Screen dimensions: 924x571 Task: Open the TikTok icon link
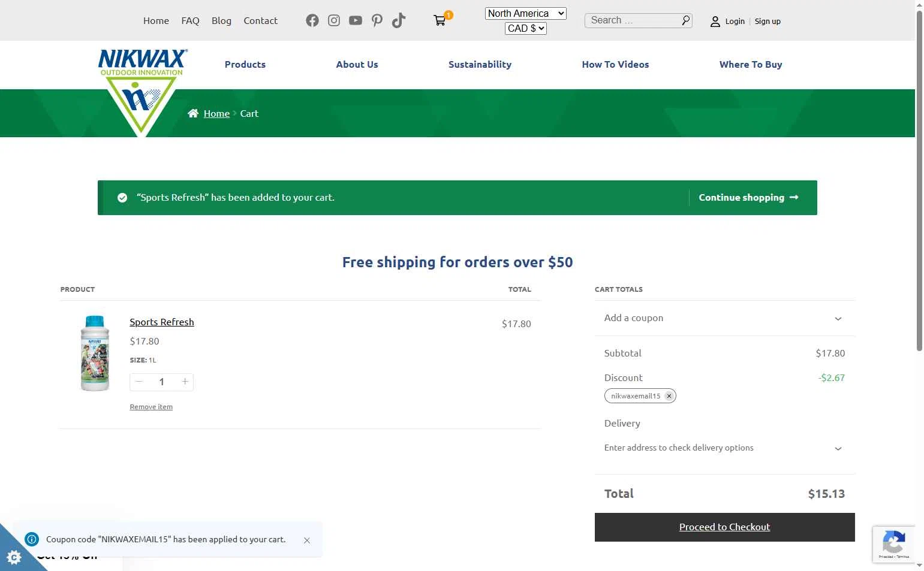399,21
